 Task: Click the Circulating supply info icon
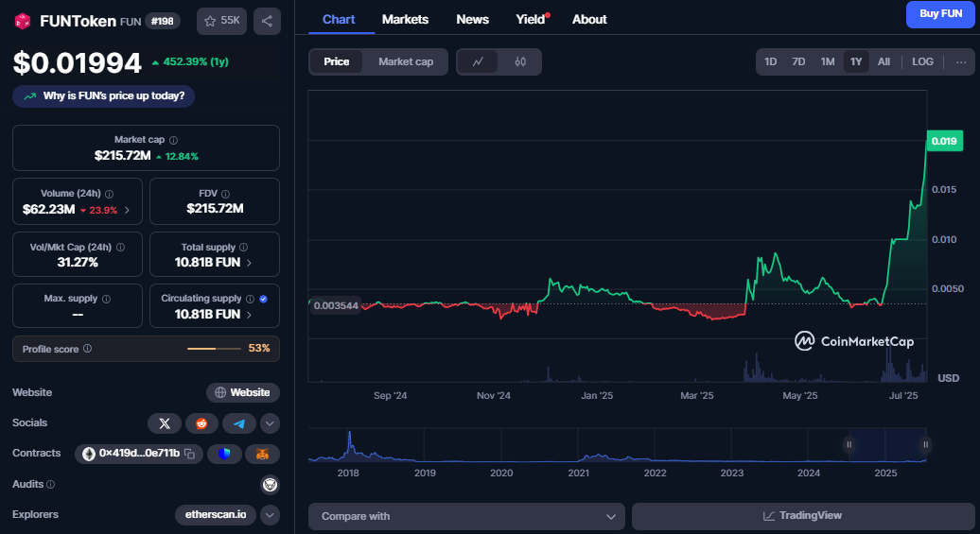pos(250,299)
